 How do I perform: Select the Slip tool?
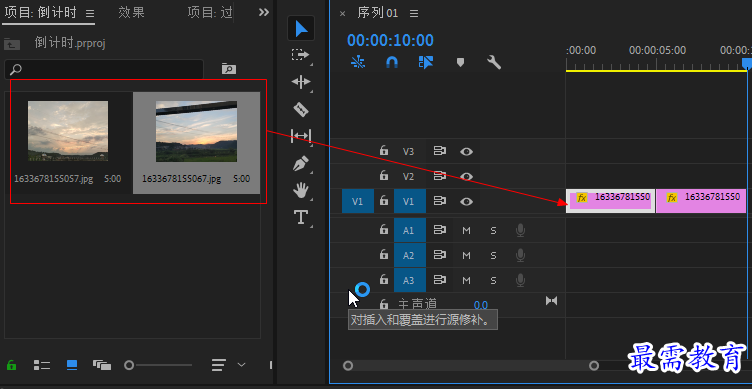301,136
